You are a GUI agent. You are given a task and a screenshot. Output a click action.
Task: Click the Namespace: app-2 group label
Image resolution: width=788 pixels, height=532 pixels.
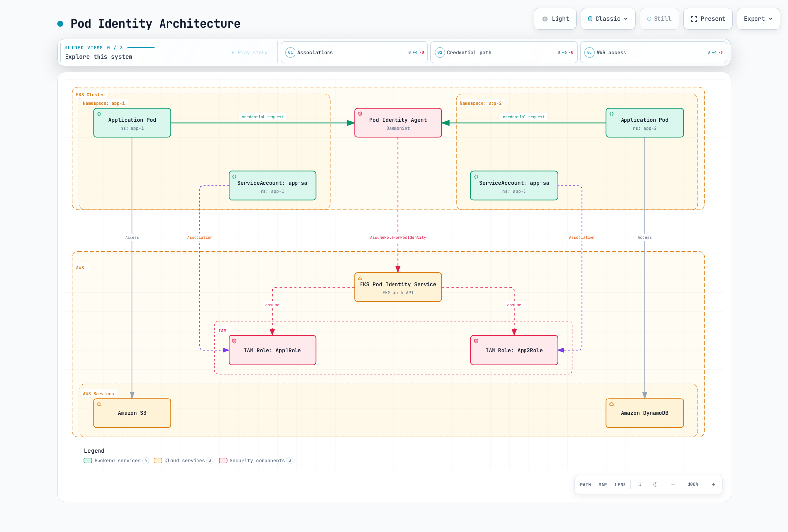coord(481,103)
